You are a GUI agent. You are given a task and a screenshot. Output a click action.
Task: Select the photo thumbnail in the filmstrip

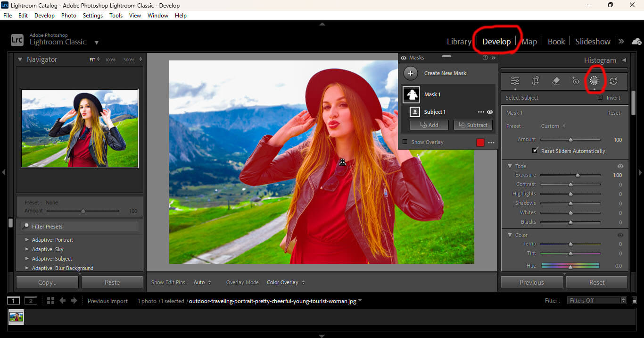[16, 317]
